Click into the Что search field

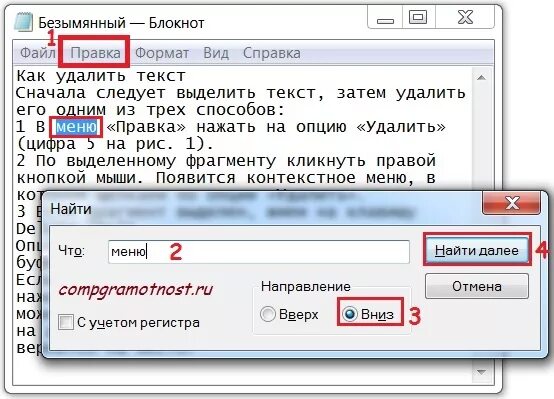click(x=259, y=252)
